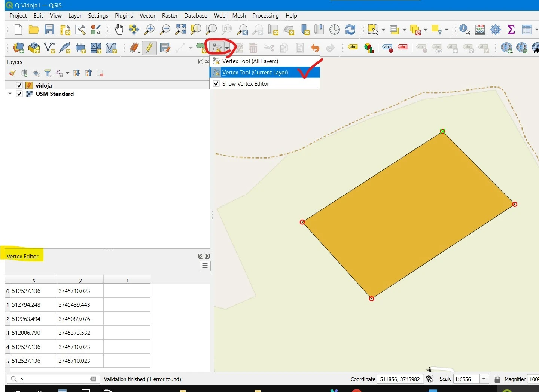The image size is (539, 392).
Task: Click the New SpatiaLite Layer feather icon
Action: coord(65,48)
